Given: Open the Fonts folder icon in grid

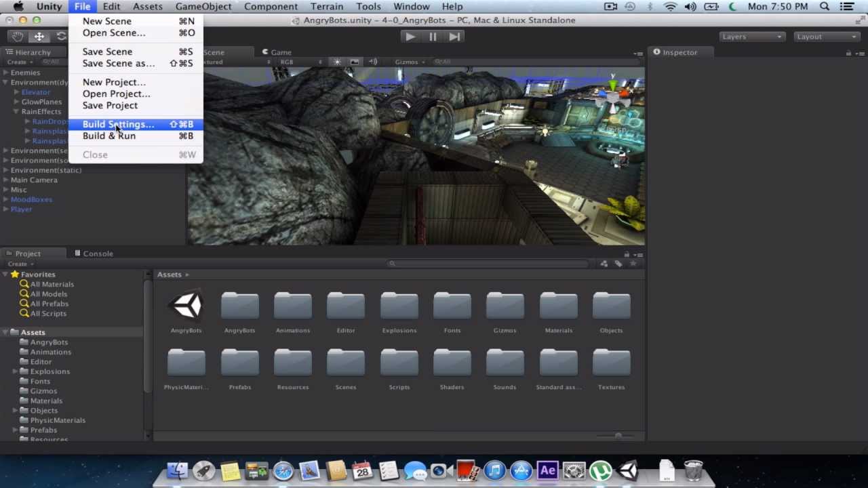Looking at the screenshot, I should (452, 306).
